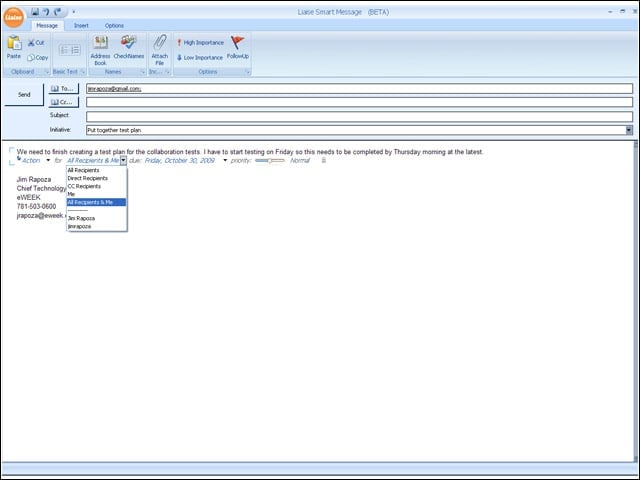640x480 pixels.
Task: Adjust the priority slider
Action: [270, 160]
